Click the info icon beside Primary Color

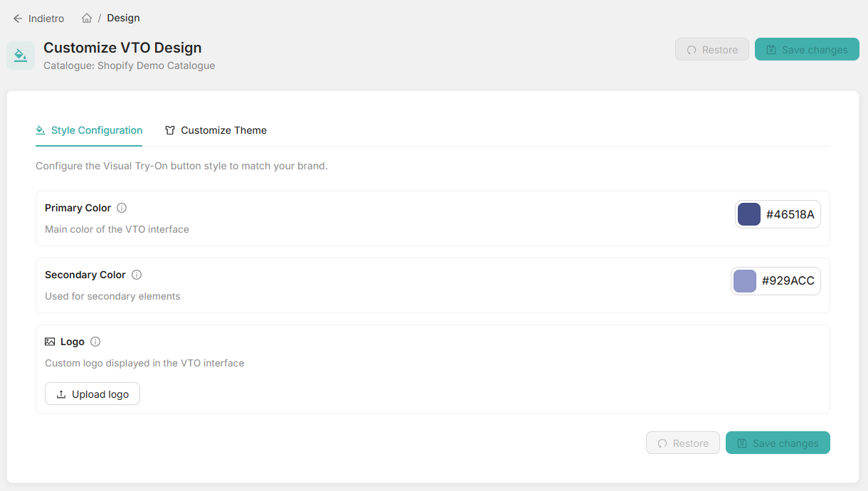(x=122, y=207)
